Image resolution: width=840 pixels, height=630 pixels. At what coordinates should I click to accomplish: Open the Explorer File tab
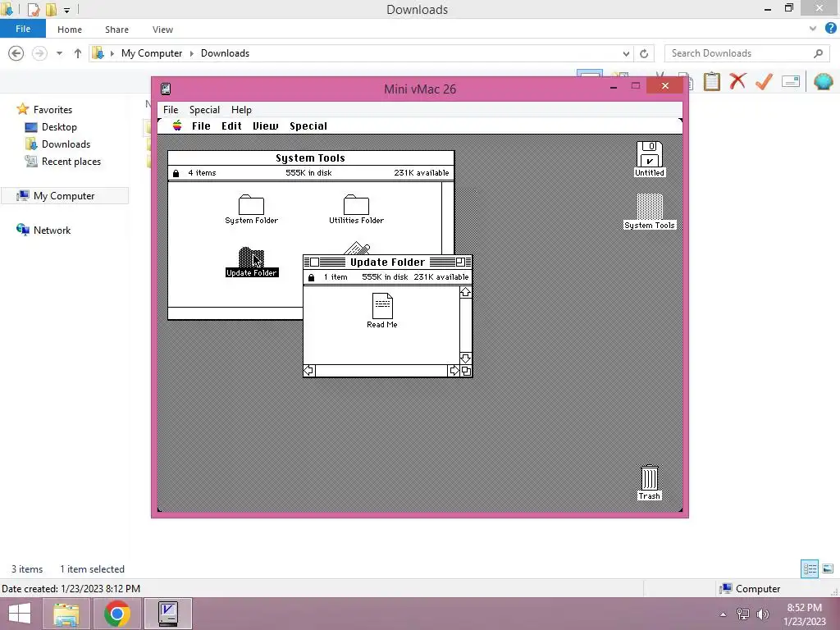click(22, 29)
